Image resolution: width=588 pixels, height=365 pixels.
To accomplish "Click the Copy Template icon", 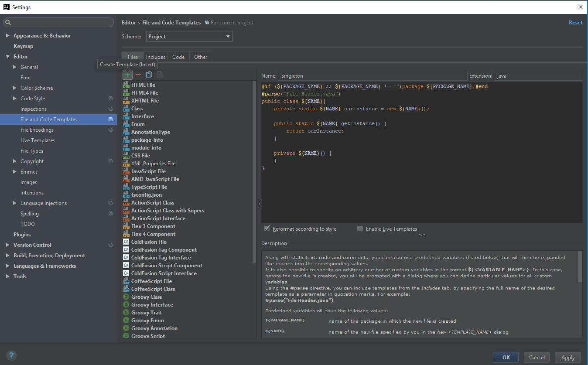I will pyautogui.click(x=149, y=75).
